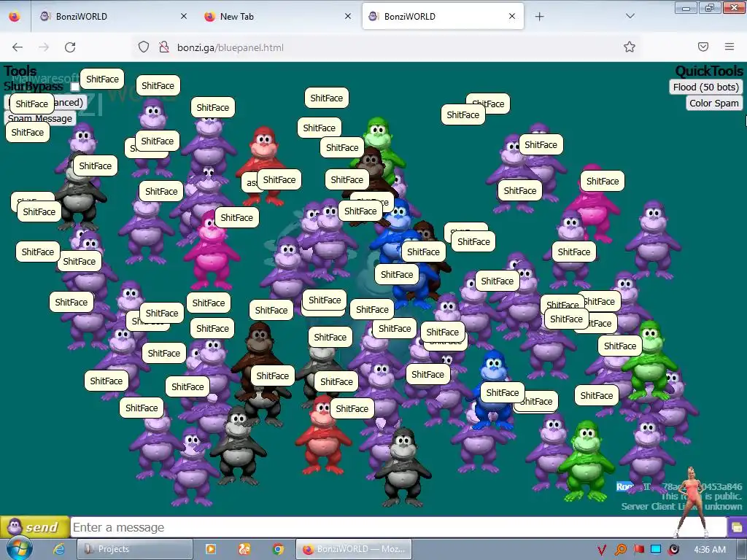The image size is (747, 560).
Task: Open tracking protection shield icon
Action: click(144, 47)
